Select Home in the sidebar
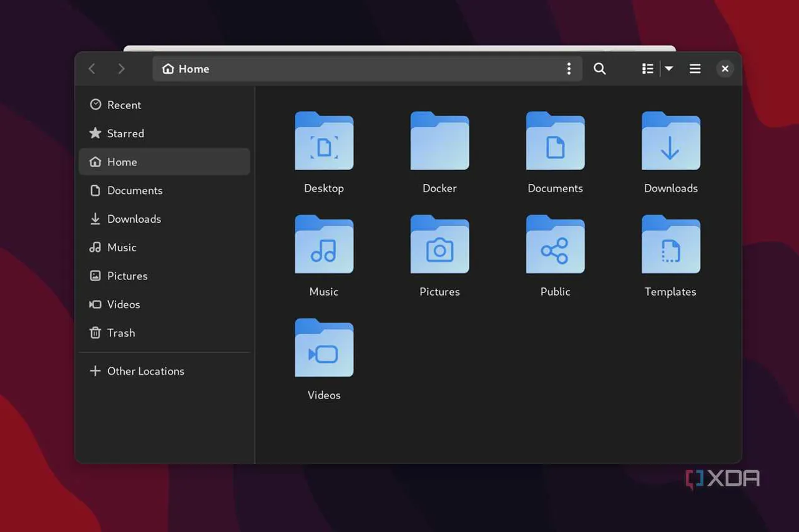The height and width of the screenshot is (532, 799). click(x=164, y=162)
